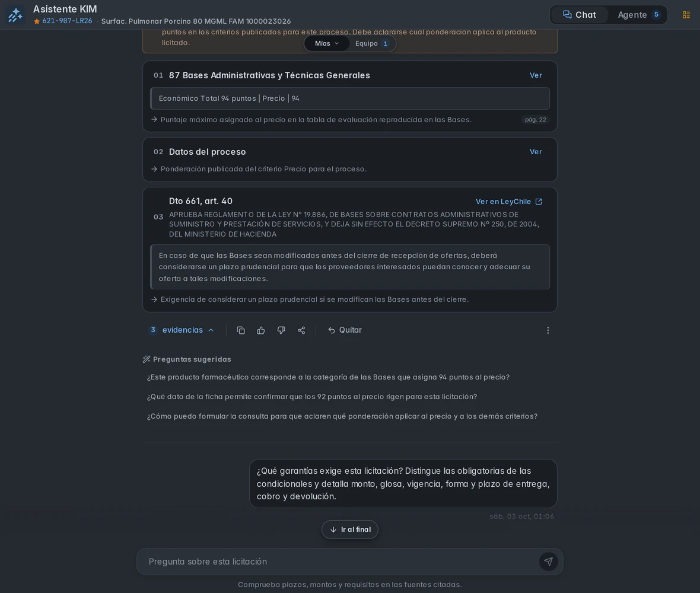The width and height of the screenshot is (700, 593).
Task: Click the external link icon next to LeyChile
Action: [539, 202]
